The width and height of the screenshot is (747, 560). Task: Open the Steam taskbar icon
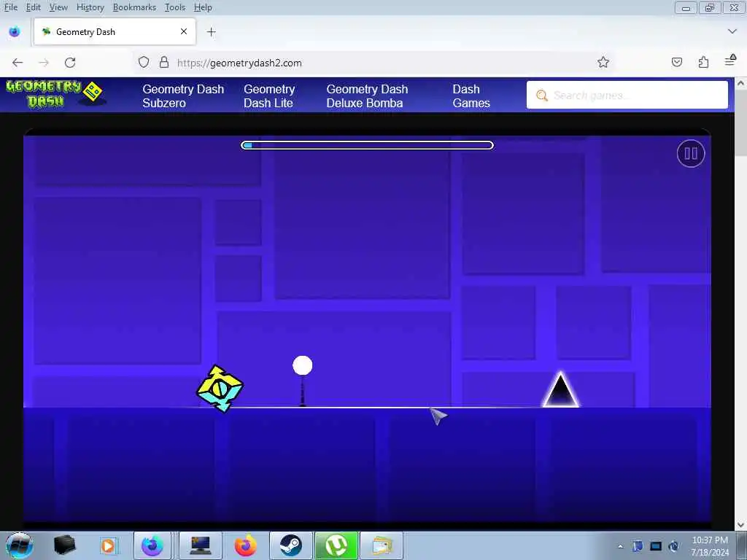pos(290,545)
